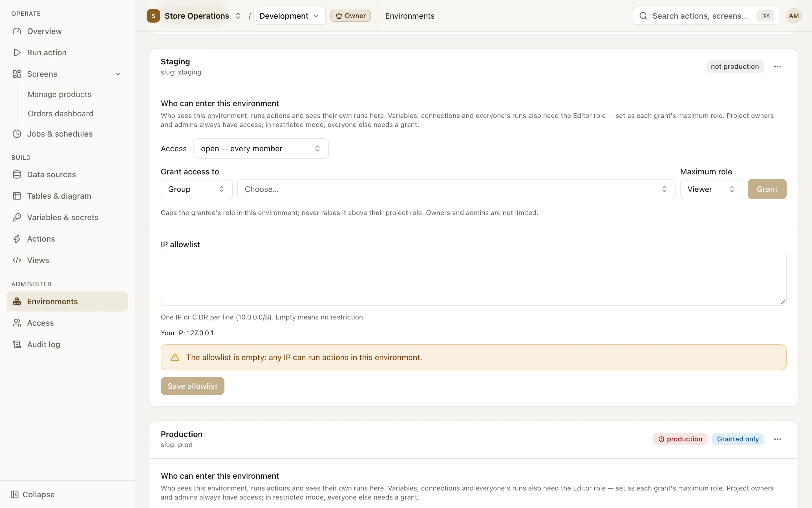Collapse the Screens submenu chevron
Screen dimensions: 812x508
click(118, 74)
